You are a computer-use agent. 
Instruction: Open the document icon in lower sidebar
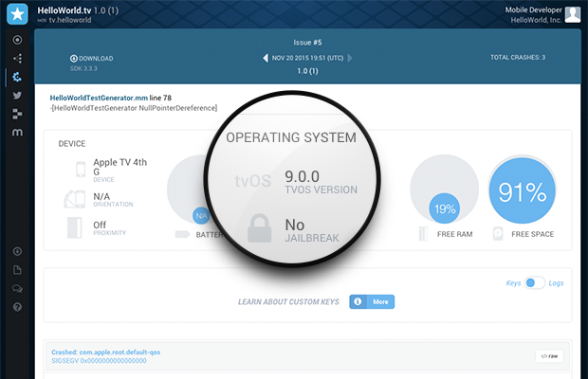point(17,270)
